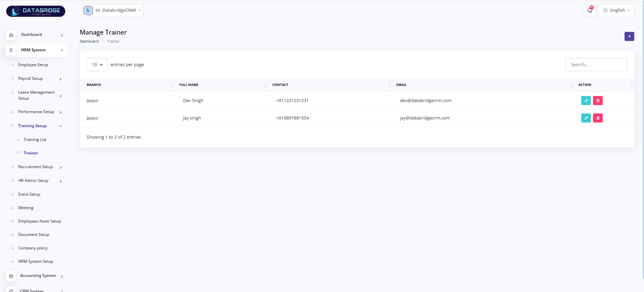Open the entries per page dropdown
Image resolution: width=644 pixels, height=292 pixels.
[x=97, y=64]
